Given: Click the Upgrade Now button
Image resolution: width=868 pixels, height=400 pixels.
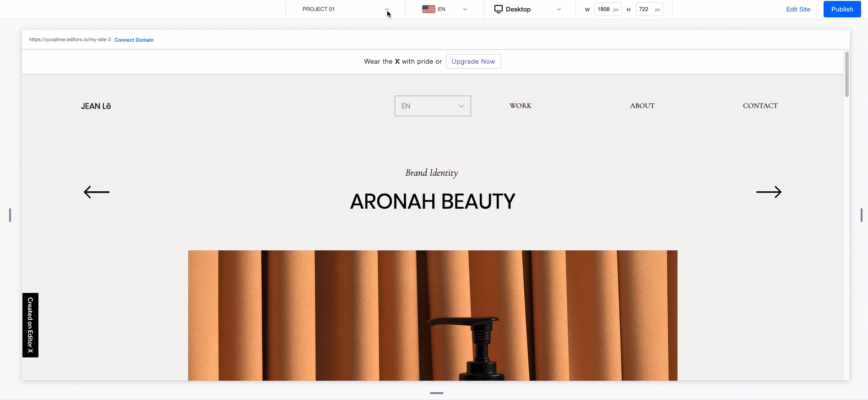Looking at the screenshot, I should 473,61.
